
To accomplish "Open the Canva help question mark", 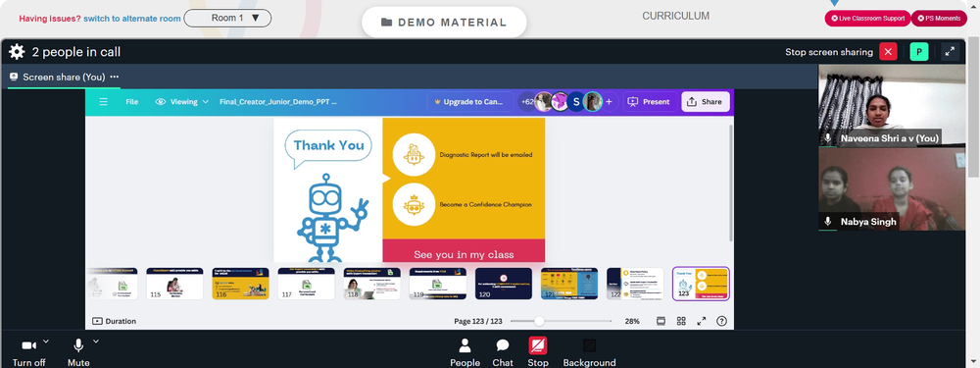I will coord(722,321).
